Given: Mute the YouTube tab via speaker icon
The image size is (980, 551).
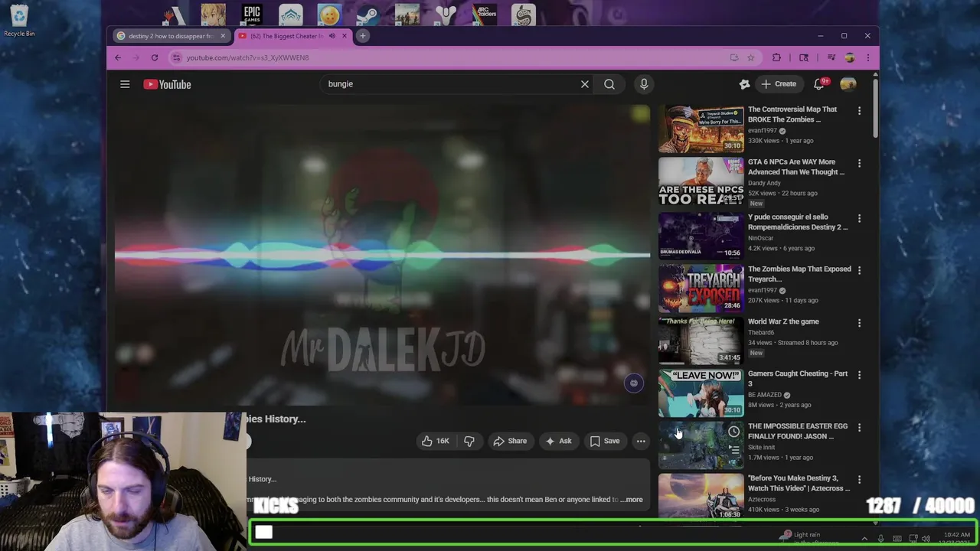Looking at the screenshot, I should coord(332,36).
